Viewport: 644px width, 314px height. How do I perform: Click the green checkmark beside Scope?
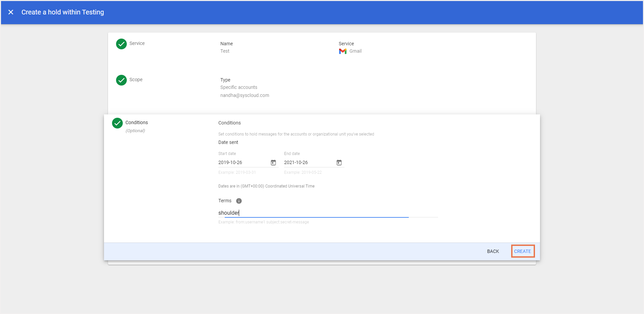(x=121, y=80)
